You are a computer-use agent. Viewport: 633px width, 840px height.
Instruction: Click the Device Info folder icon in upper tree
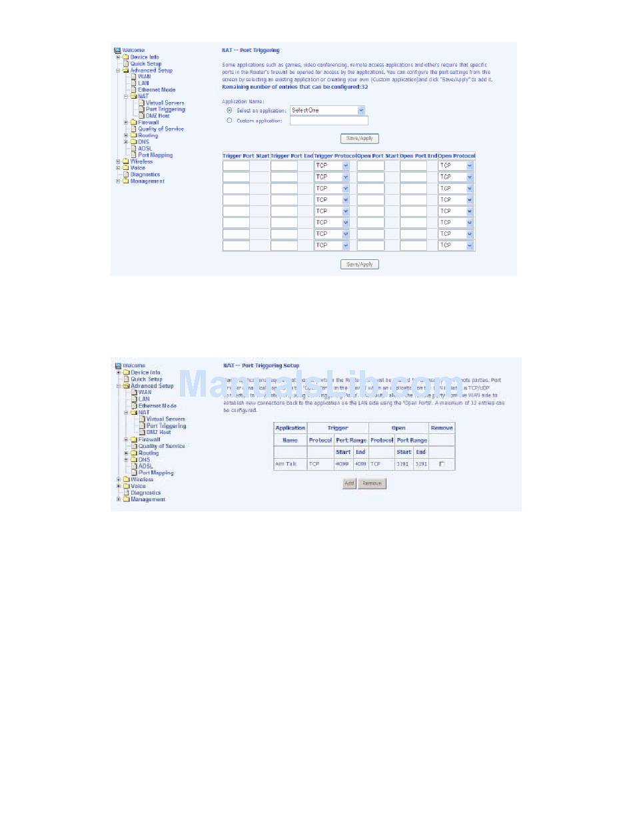(x=125, y=57)
